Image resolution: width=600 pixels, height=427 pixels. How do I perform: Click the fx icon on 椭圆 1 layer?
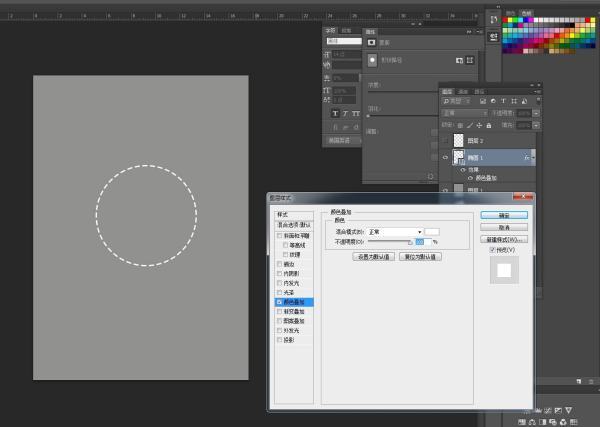pos(525,157)
